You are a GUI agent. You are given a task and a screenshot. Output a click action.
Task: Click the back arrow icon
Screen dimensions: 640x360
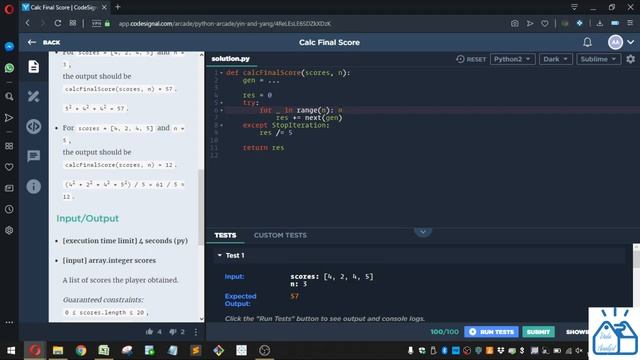pyautogui.click(x=31, y=42)
